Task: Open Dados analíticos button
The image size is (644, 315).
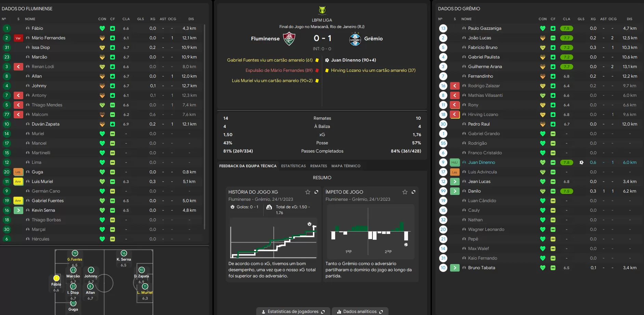Action: pos(360,312)
